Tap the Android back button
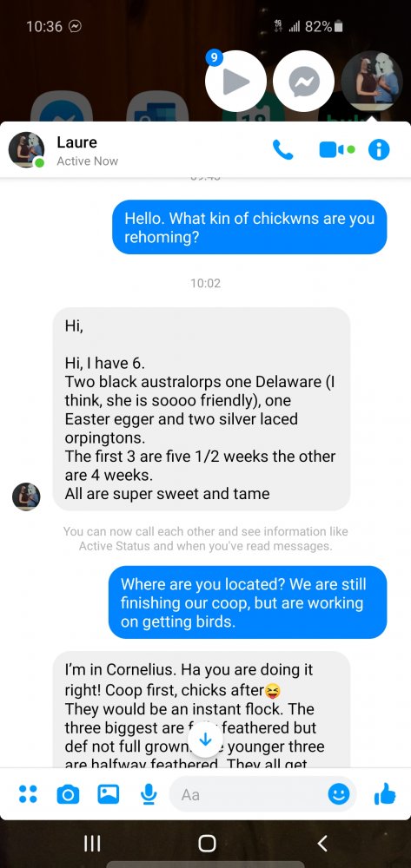Viewport: 411px width, 868px height. [322, 843]
